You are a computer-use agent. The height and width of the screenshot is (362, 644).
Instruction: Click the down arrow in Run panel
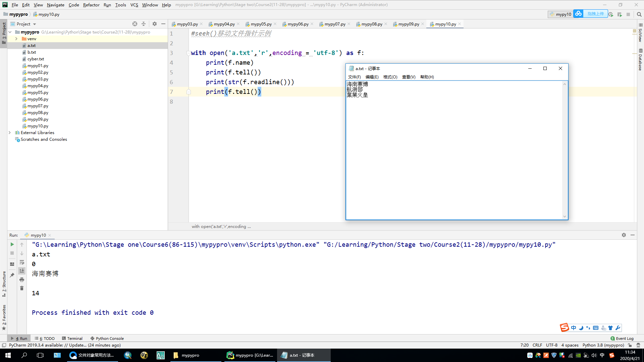coord(22,253)
